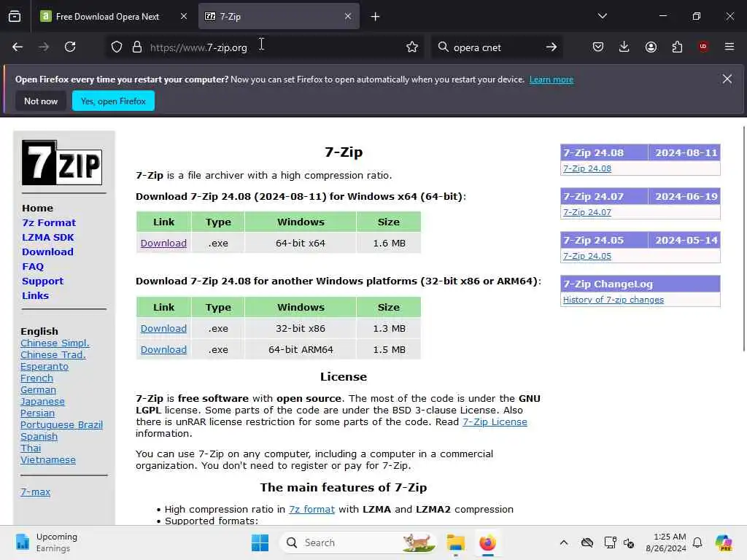747x560 pixels.
Task: Open the Learn more link
Action: [x=551, y=79]
